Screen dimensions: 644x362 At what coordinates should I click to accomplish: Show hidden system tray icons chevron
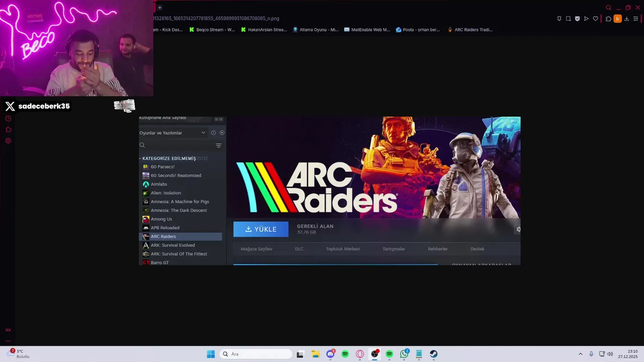click(x=580, y=354)
